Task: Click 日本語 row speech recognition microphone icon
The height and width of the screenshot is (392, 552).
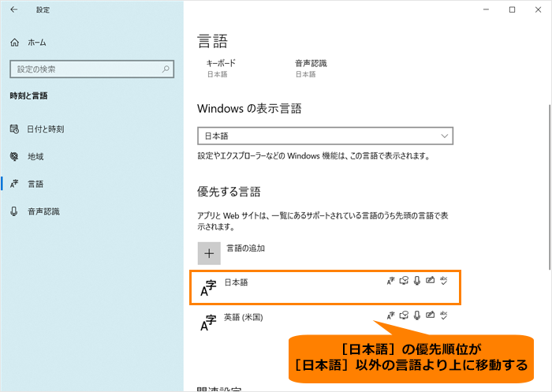Action: [x=417, y=281]
